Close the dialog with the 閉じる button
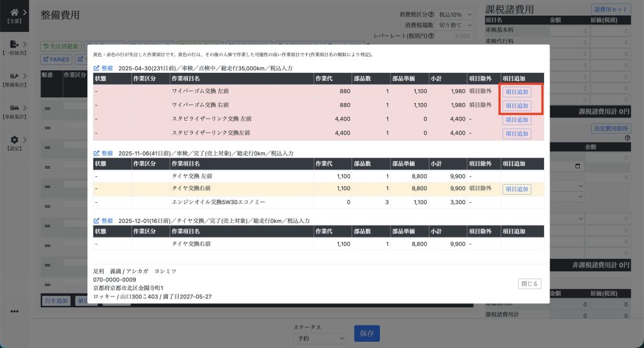The height and width of the screenshot is (348, 644). click(530, 284)
